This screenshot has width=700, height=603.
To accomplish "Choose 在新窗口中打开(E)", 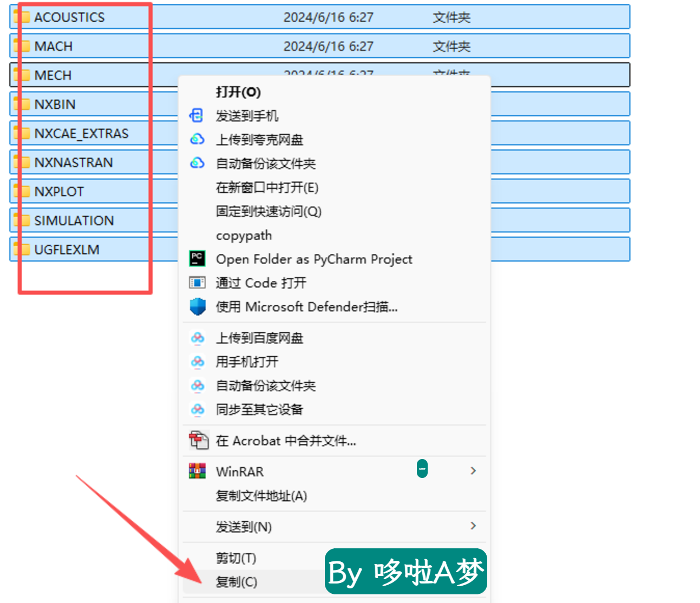I will (267, 187).
